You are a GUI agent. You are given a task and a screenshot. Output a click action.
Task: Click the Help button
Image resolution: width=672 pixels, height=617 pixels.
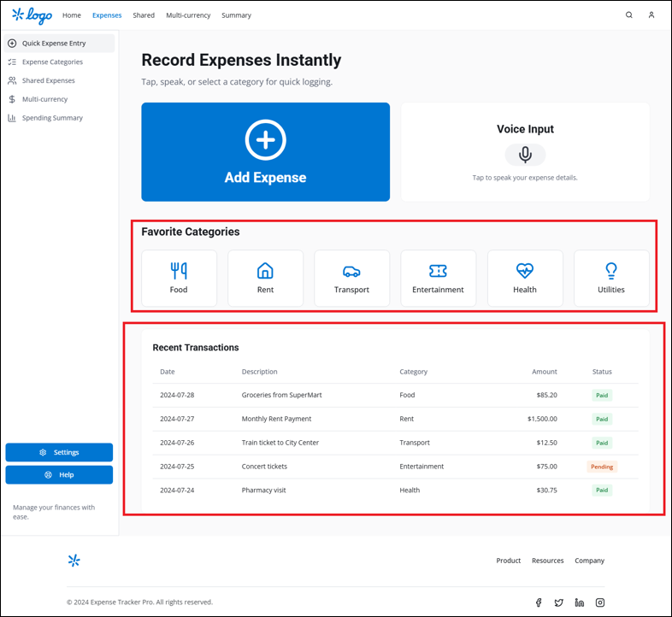59,475
